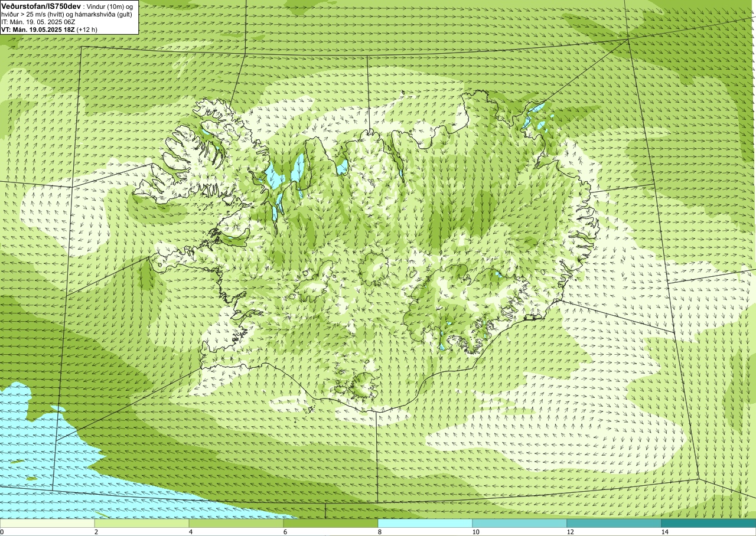Choose the darker green 6–8 m/s legend swatch
This screenshot has width=756, height=536.
331,523
